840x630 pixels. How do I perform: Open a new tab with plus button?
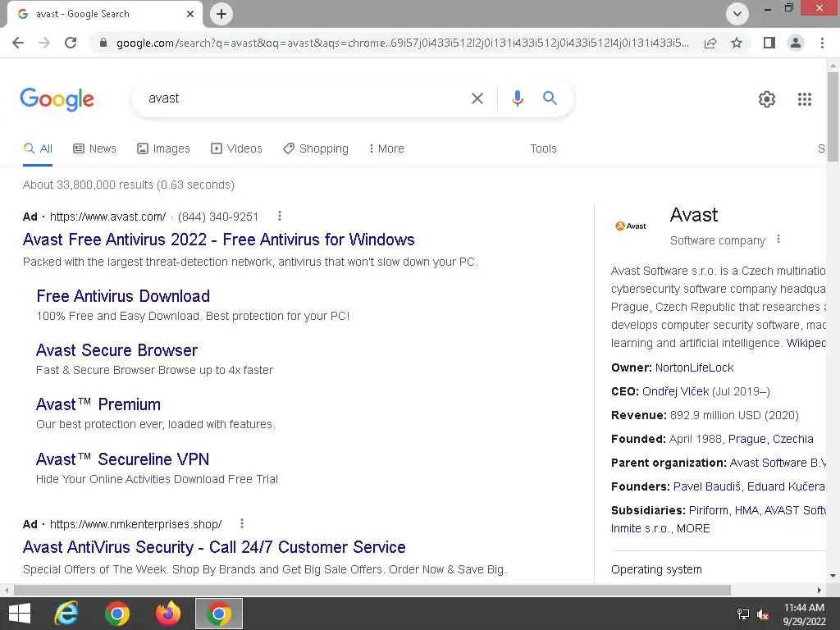point(221,14)
